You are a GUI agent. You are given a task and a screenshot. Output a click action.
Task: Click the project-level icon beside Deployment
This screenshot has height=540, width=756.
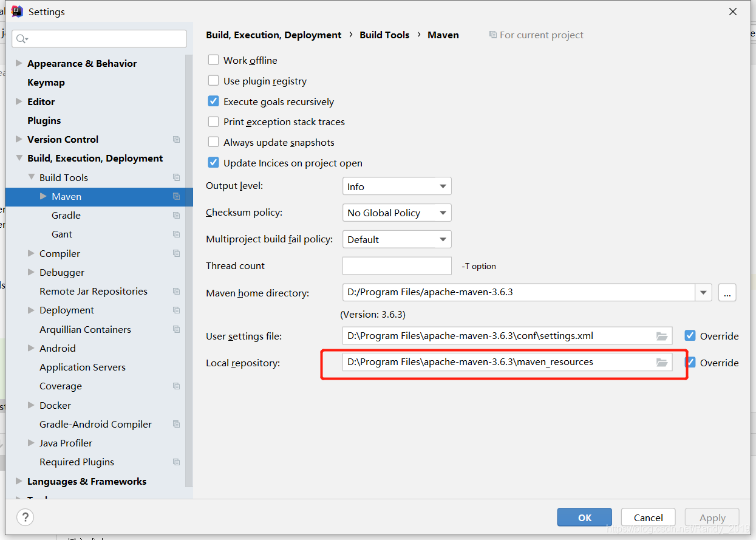coord(176,310)
